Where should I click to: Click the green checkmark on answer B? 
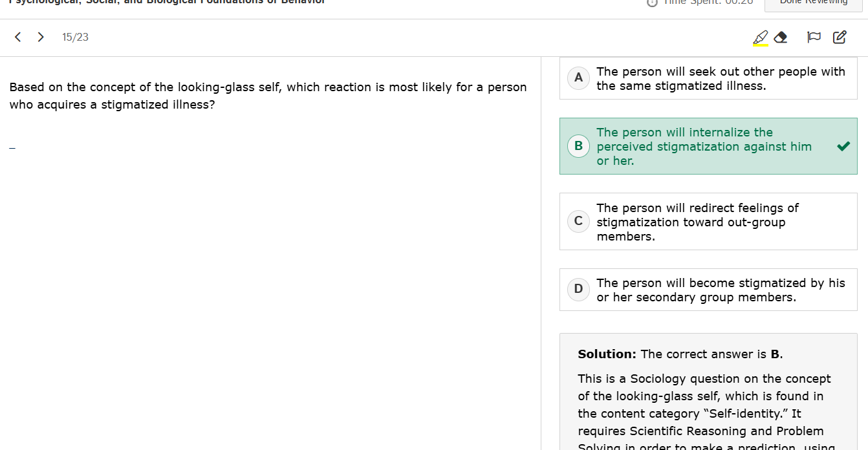tap(843, 146)
